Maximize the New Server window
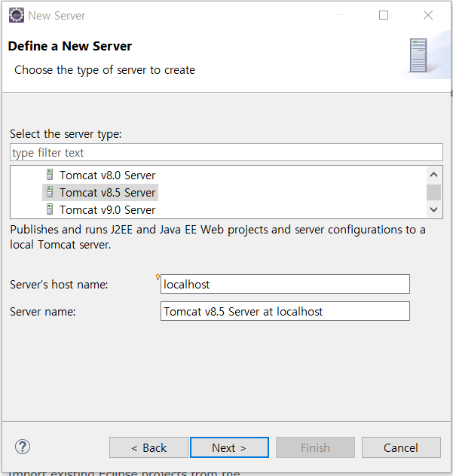 coord(384,15)
